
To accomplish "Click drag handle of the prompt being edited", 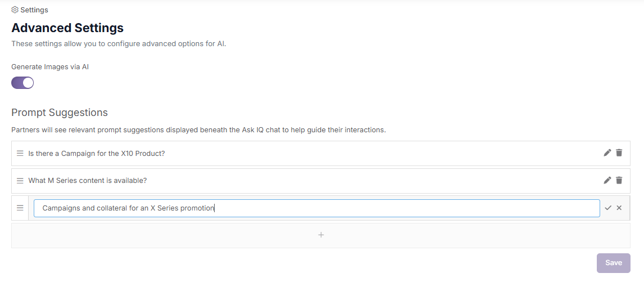I will click(20, 208).
